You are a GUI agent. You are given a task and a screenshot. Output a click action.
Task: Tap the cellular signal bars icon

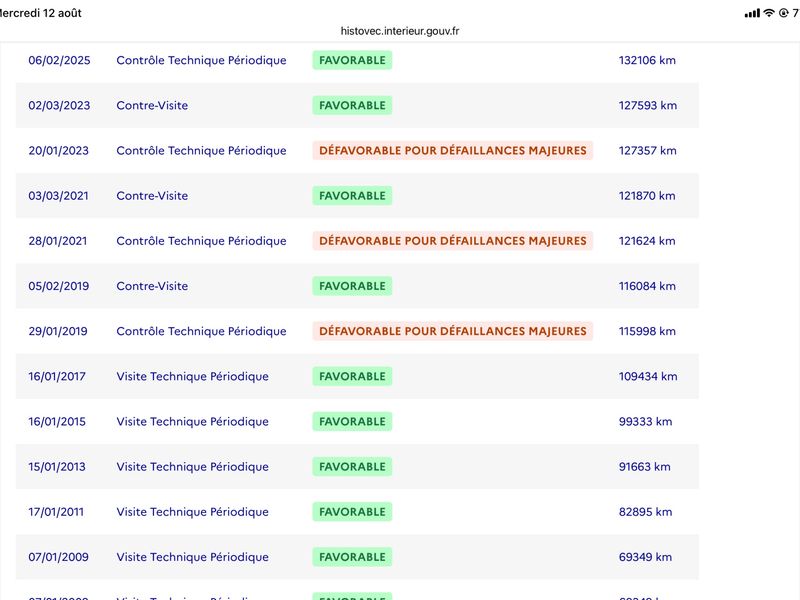752,13
